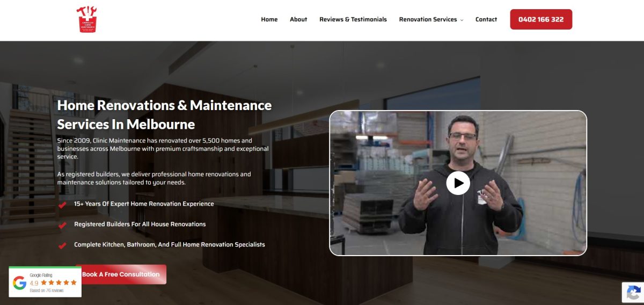Play the intro video

(458, 183)
